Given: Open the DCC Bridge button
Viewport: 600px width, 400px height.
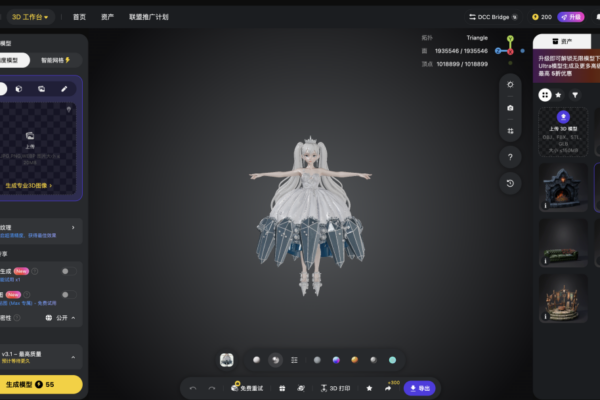Looking at the screenshot, I should 493,17.
